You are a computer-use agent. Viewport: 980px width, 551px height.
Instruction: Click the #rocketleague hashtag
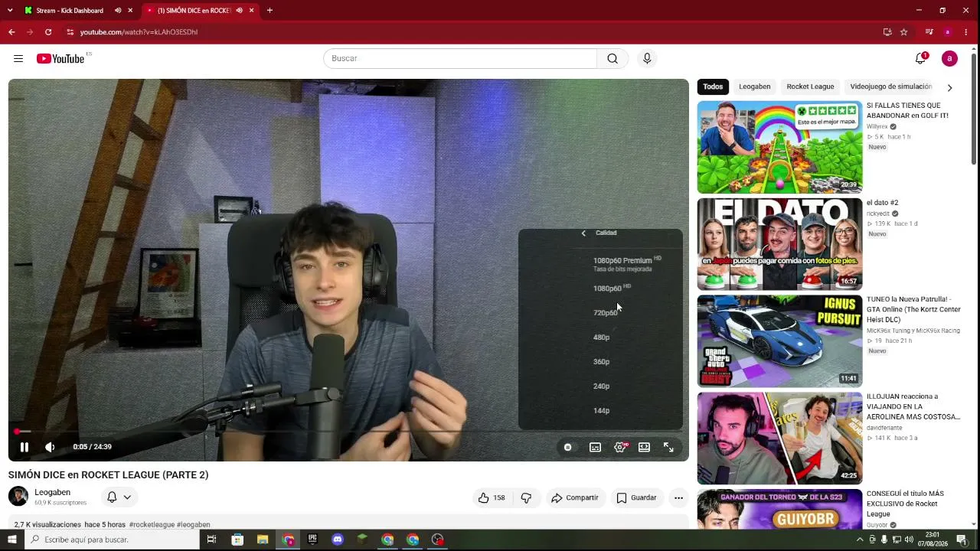(x=152, y=525)
